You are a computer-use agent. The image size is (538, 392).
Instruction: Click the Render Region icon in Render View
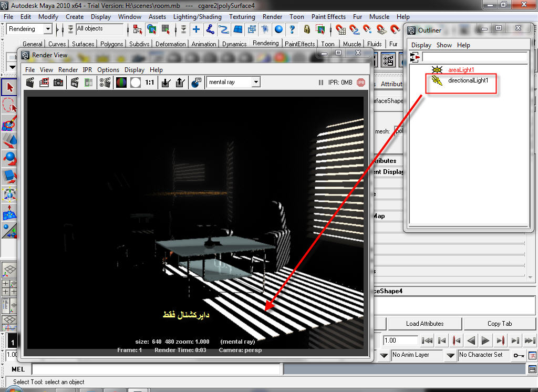click(x=44, y=82)
